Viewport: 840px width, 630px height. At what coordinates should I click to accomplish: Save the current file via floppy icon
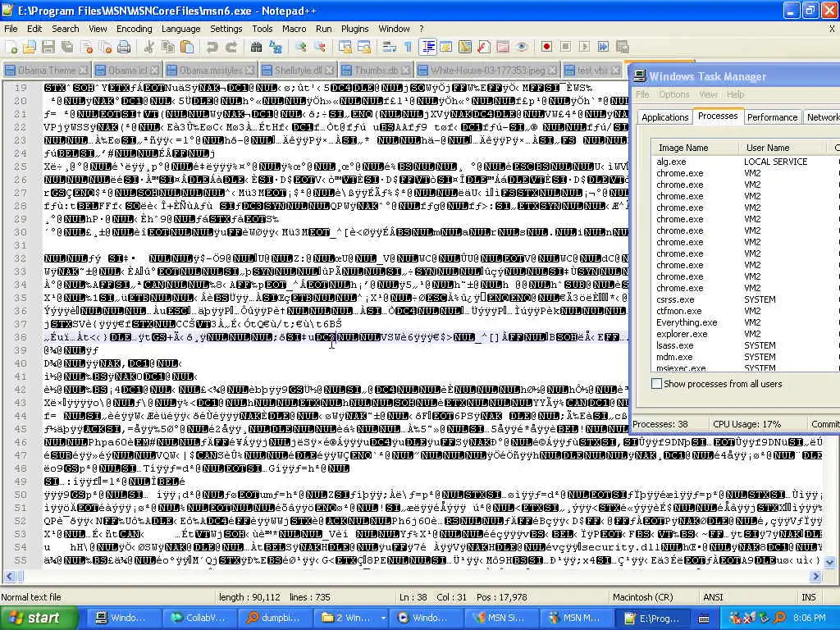(x=48, y=47)
